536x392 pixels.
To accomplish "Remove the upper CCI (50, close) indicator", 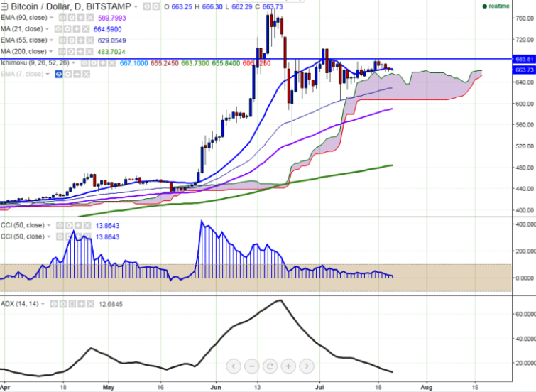I will tap(87, 225).
